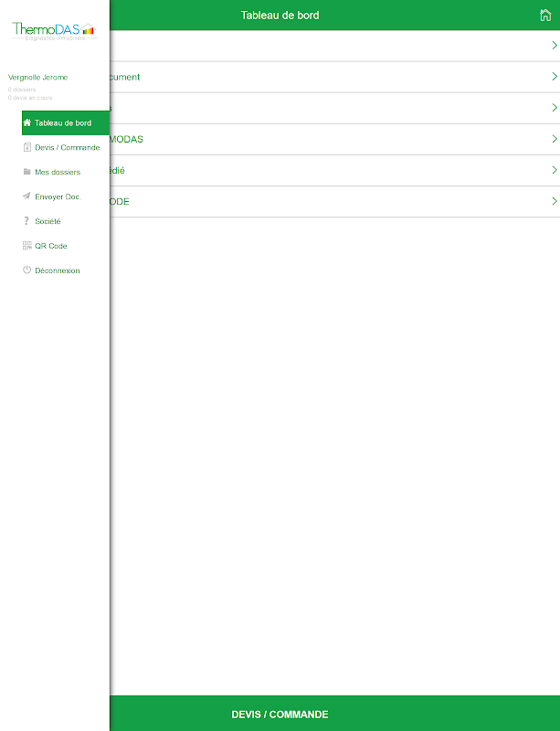This screenshot has width=560, height=731.
Task: Open Société in the sidebar
Action: (66, 221)
